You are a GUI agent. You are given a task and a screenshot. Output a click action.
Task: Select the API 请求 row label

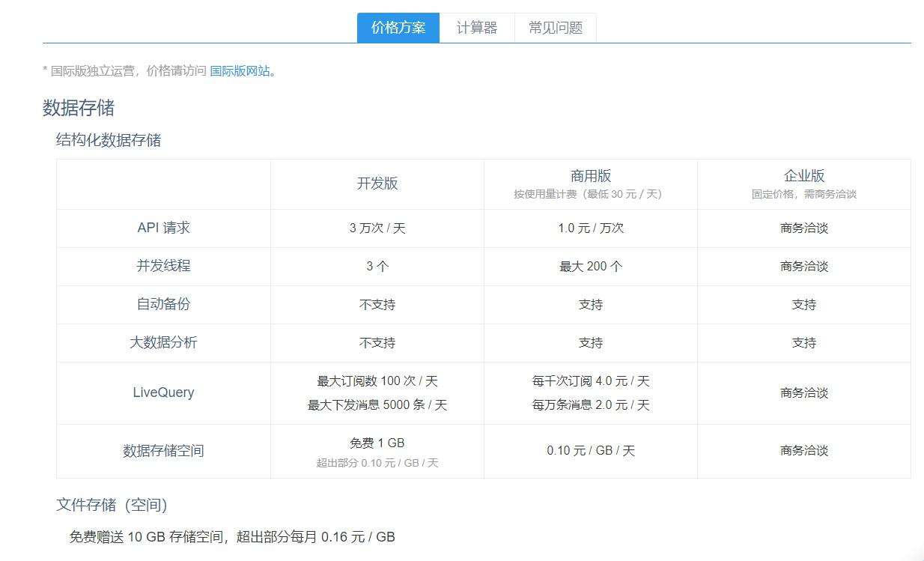(x=163, y=228)
